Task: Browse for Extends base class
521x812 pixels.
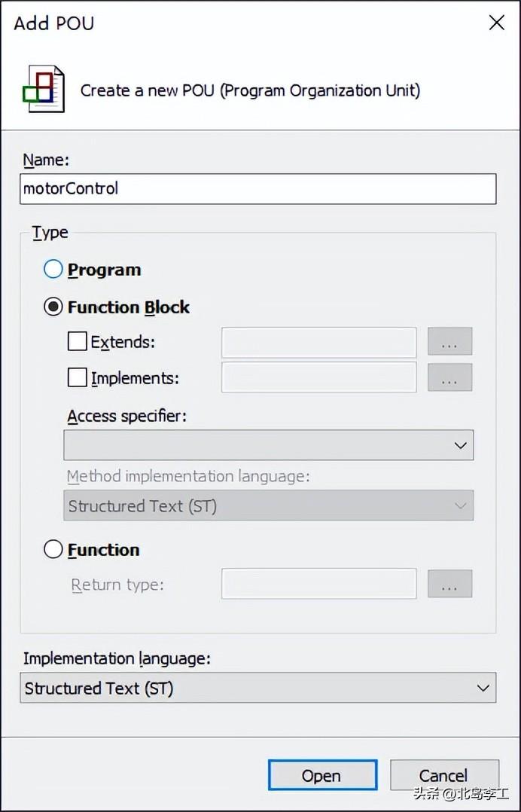Action: click(x=449, y=342)
